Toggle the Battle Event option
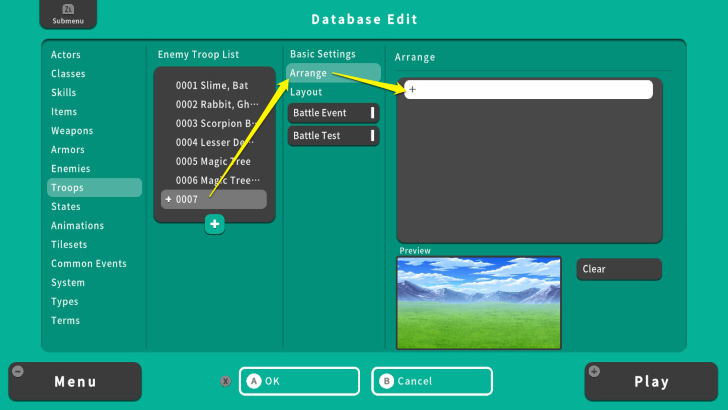The height and width of the screenshot is (410, 728). [333, 113]
